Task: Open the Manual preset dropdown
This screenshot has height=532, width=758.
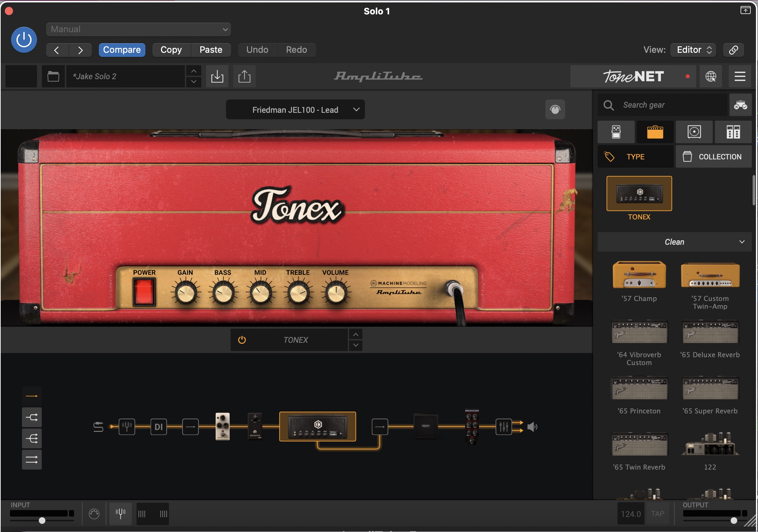Action: [x=138, y=29]
